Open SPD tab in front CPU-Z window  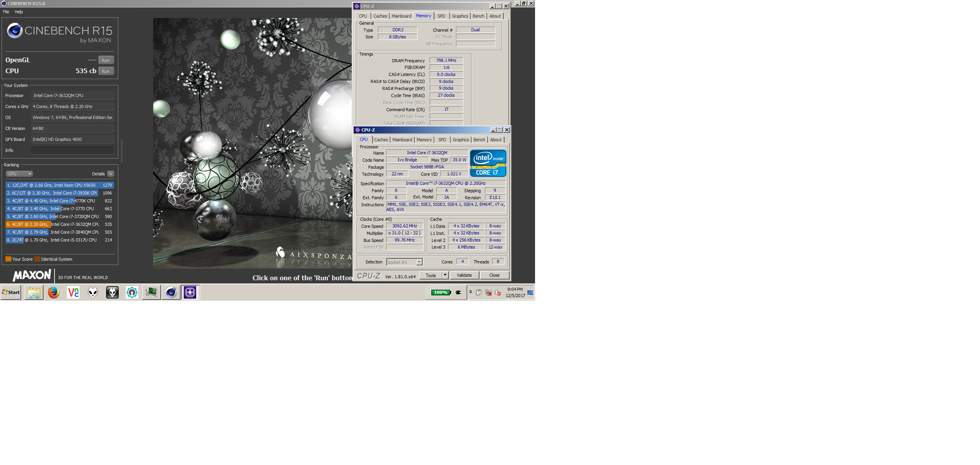point(442,140)
